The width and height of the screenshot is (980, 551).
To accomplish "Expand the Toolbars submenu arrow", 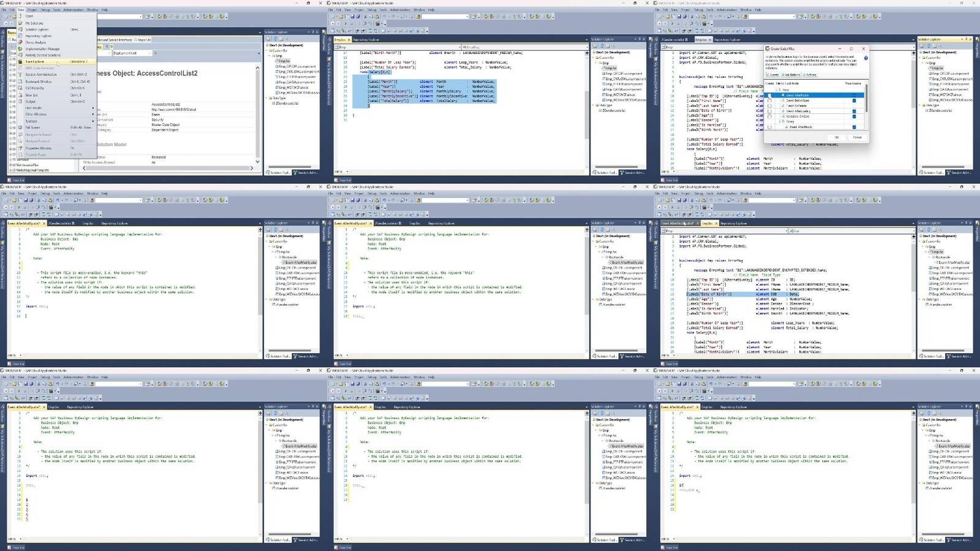I will pos(93,121).
